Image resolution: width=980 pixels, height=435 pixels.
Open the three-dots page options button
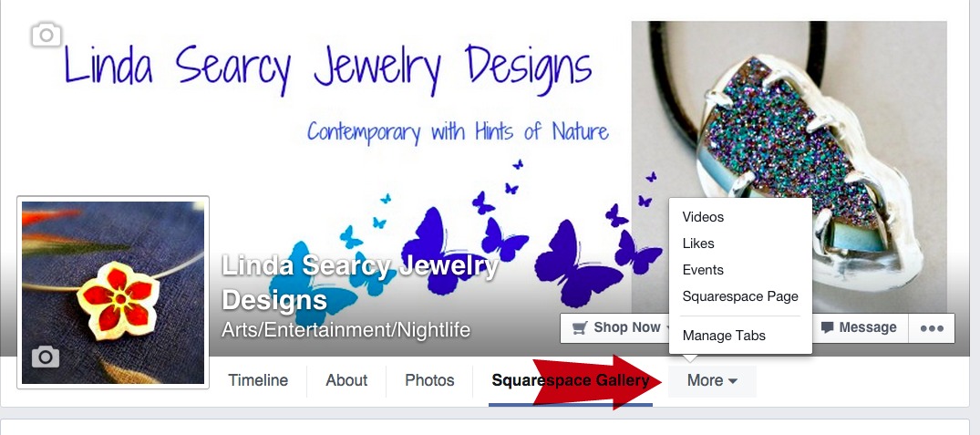932,328
